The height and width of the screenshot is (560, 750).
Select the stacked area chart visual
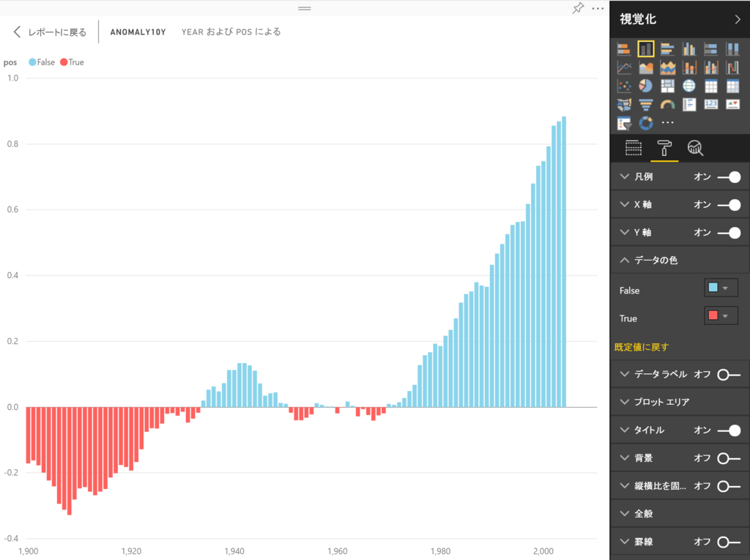[667, 67]
